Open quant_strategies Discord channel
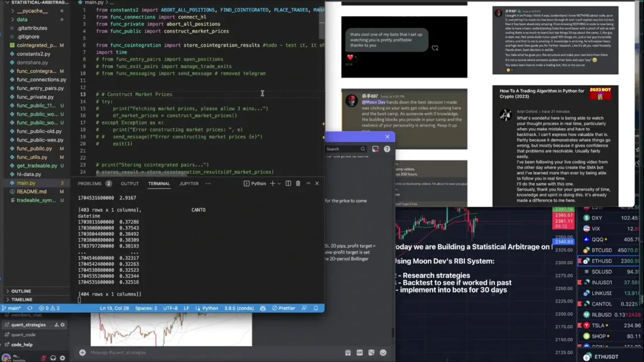This screenshot has width=644, height=362. 28,325
